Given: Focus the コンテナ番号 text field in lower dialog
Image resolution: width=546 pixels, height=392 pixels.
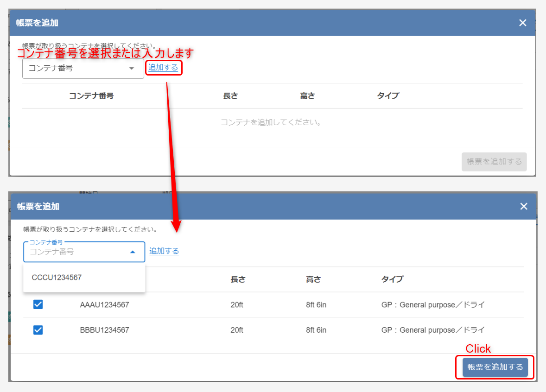Looking at the screenshot, I should pyautogui.click(x=74, y=252).
